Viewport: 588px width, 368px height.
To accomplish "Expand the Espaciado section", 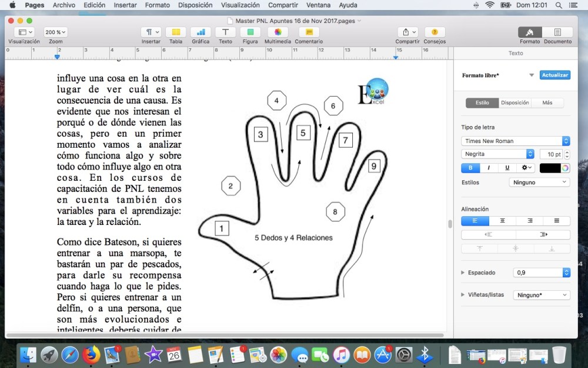I will click(x=463, y=273).
